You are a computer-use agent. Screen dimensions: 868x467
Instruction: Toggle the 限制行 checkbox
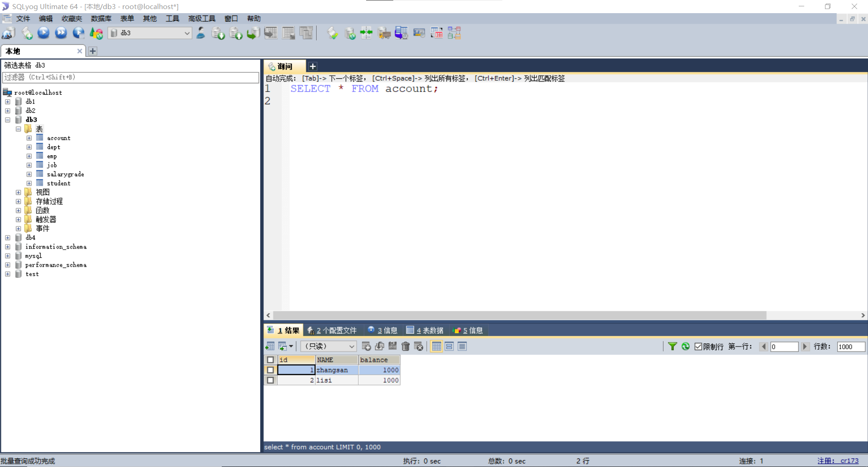[x=698, y=347]
